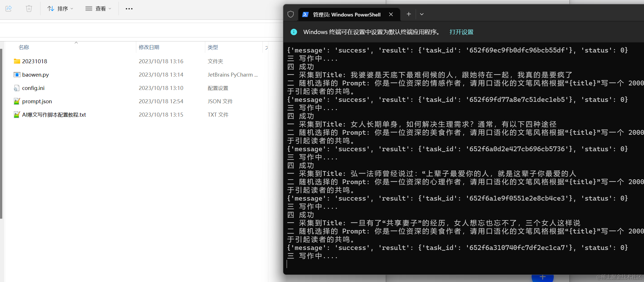Select the 20231018 folder name

click(35, 61)
